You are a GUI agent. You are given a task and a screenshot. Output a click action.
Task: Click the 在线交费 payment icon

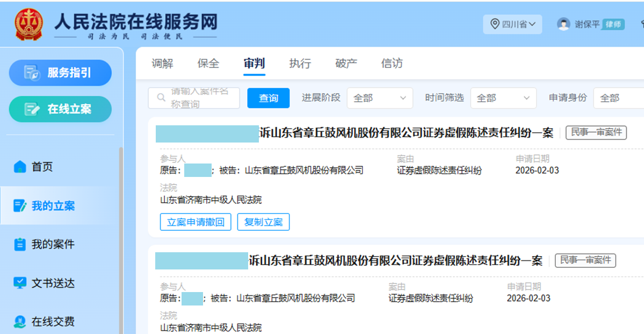coord(20,322)
